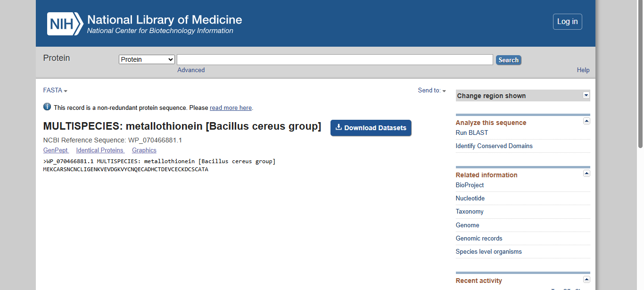Open the Protein database selector
The height and width of the screenshot is (290, 644).
[x=147, y=59]
